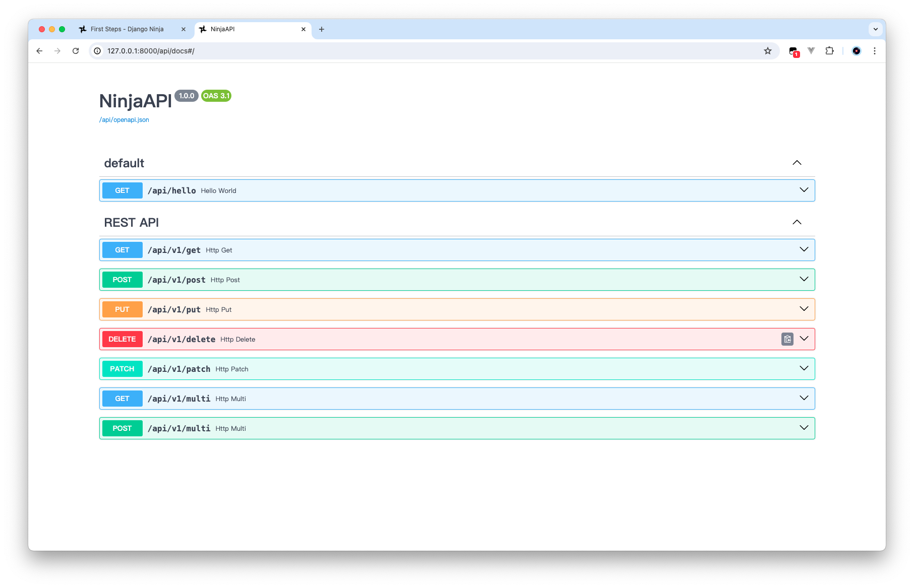Click the /api/v1/patch path text
The image size is (914, 588).
point(179,369)
